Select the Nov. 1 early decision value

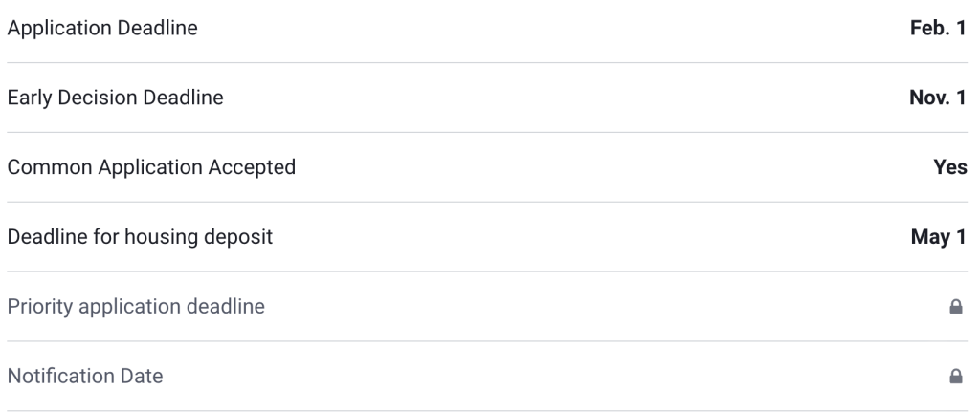pos(936,98)
